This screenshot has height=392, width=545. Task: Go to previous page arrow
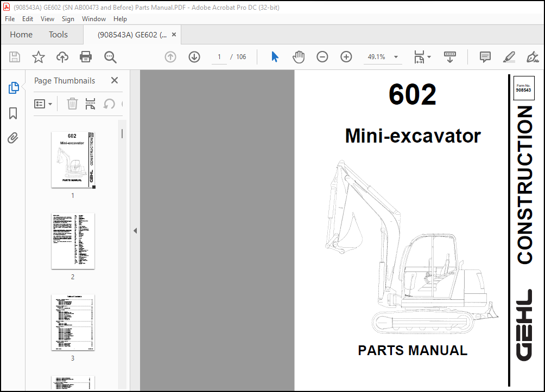pyautogui.click(x=170, y=57)
